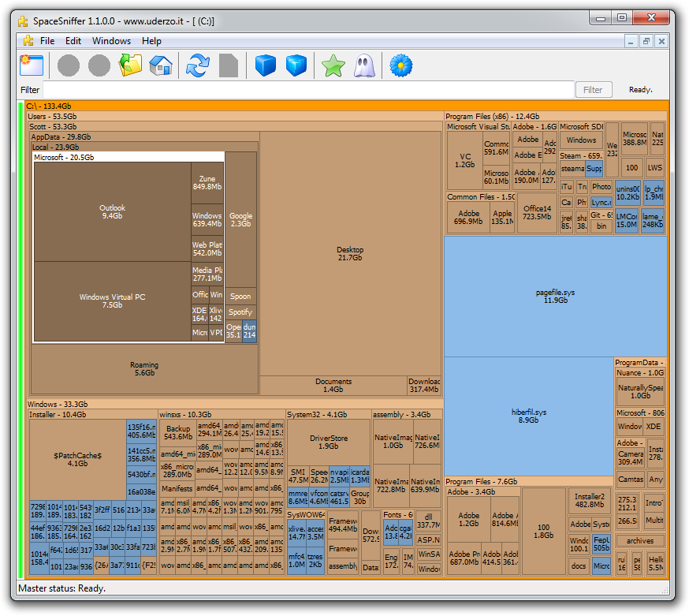
Task: Toggle free space display with the star
Action: 333,66
